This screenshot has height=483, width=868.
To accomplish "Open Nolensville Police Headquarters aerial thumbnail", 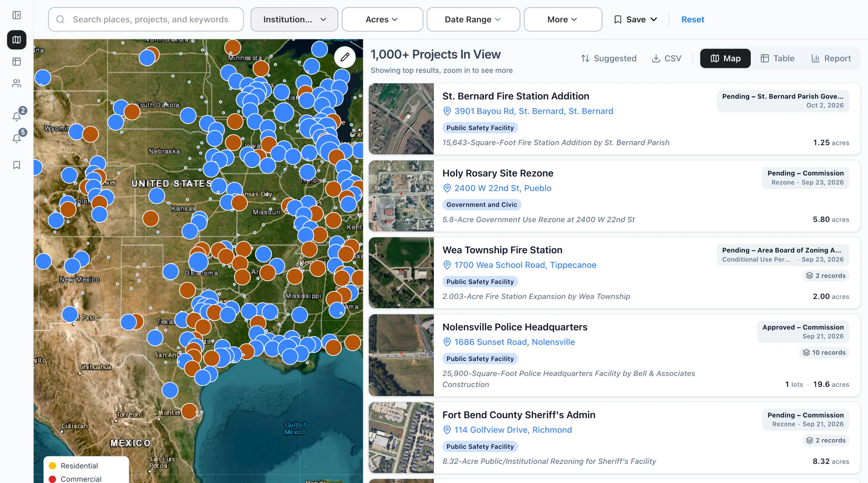I will click(x=401, y=355).
